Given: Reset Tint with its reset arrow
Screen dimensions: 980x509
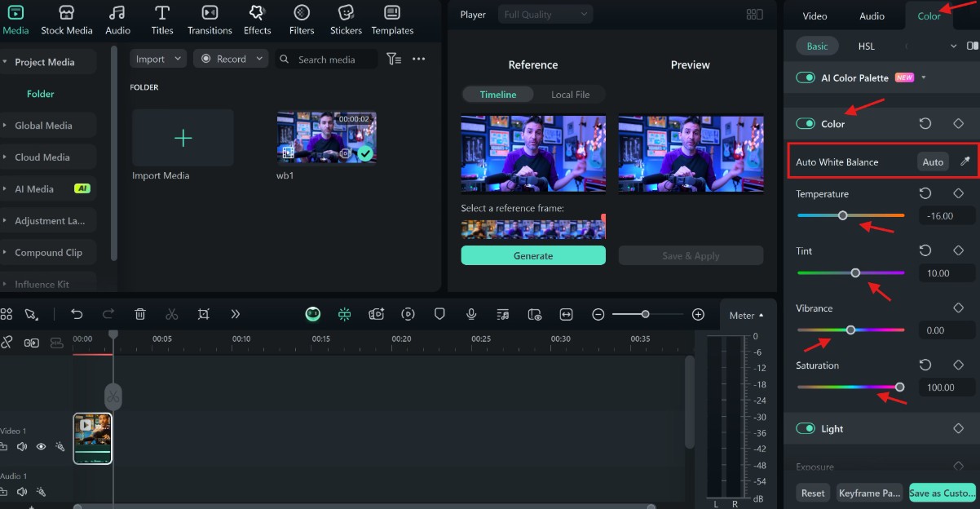Looking at the screenshot, I should (x=925, y=250).
